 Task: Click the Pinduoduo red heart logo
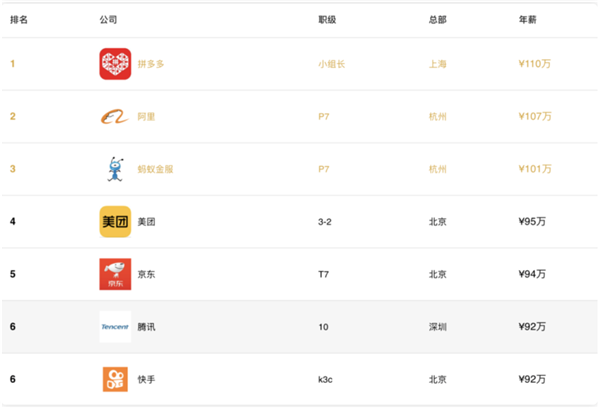pyautogui.click(x=115, y=64)
